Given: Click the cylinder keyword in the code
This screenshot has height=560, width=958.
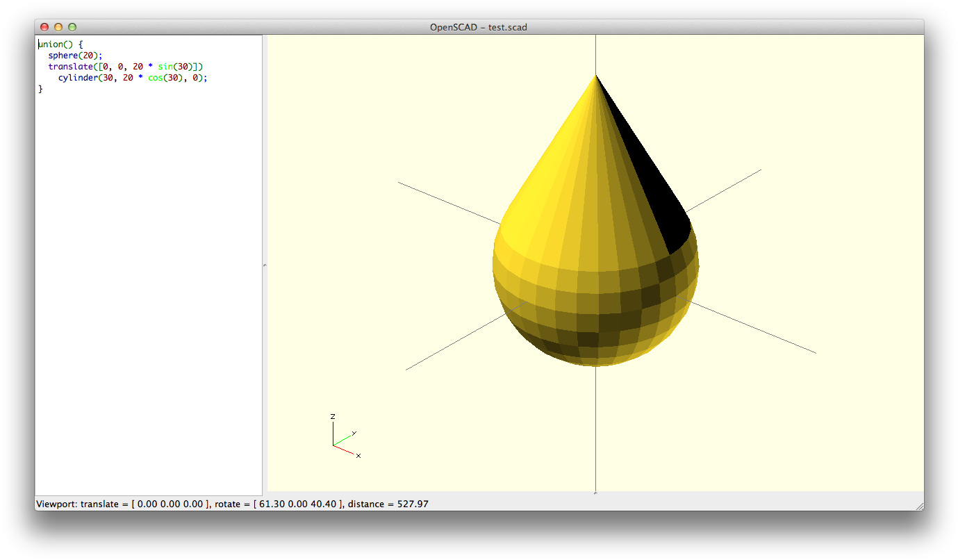Looking at the screenshot, I should click(x=79, y=78).
